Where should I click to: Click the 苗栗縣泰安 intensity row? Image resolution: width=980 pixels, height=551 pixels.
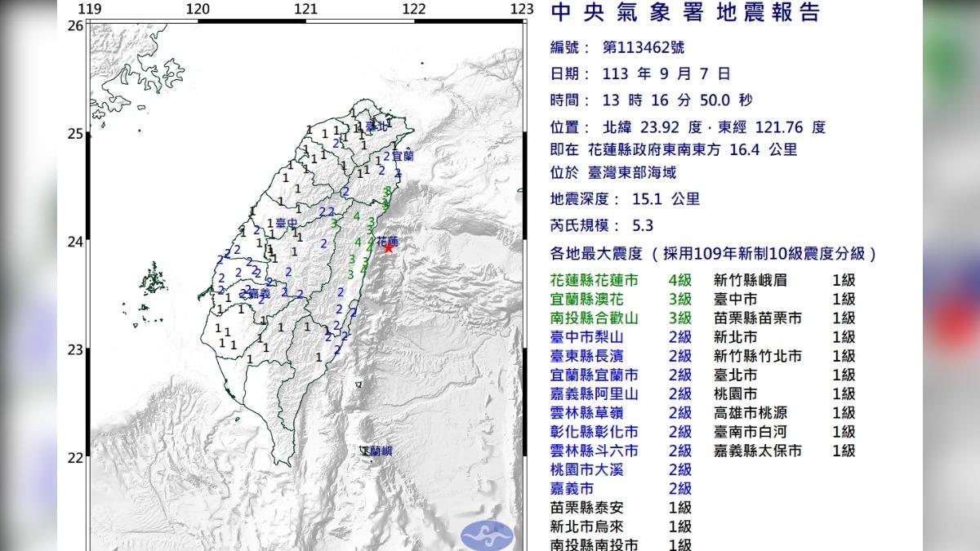point(621,507)
